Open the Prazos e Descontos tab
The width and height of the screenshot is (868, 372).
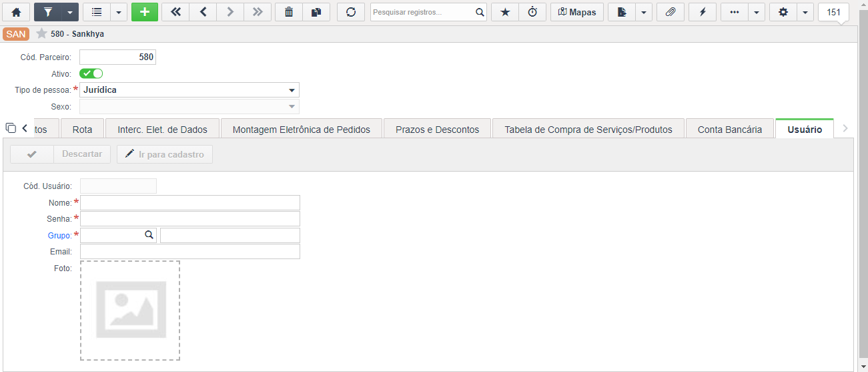tap(437, 130)
